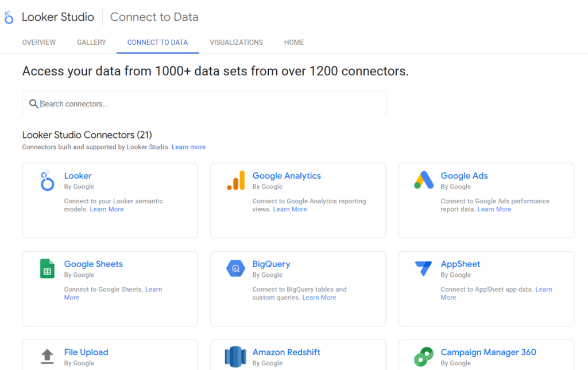Click the AppSheet logo icon
The image size is (588, 370).
click(424, 268)
